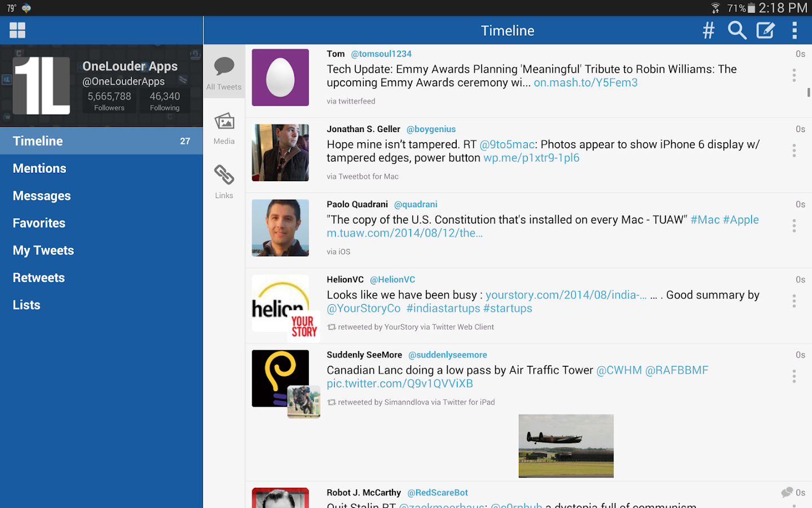Tap the #Mac hashtag
Image resolution: width=812 pixels, height=508 pixels.
[x=705, y=220]
